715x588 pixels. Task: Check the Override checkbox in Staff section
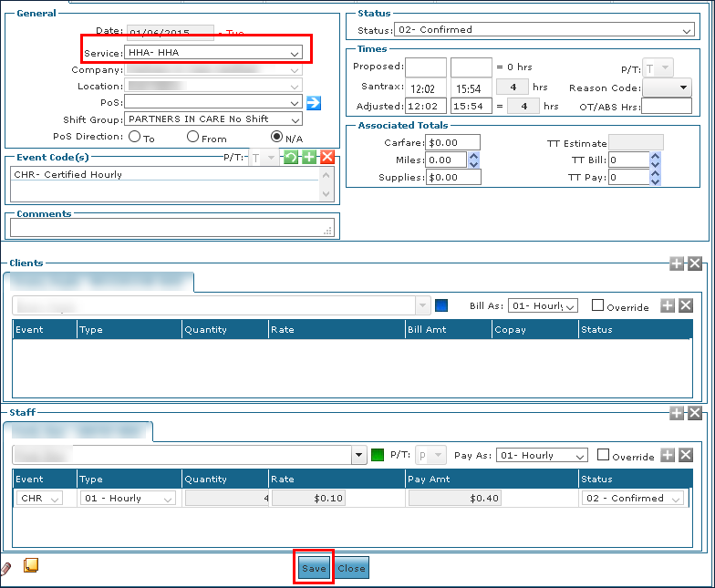pyautogui.click(x=603, y=455)
